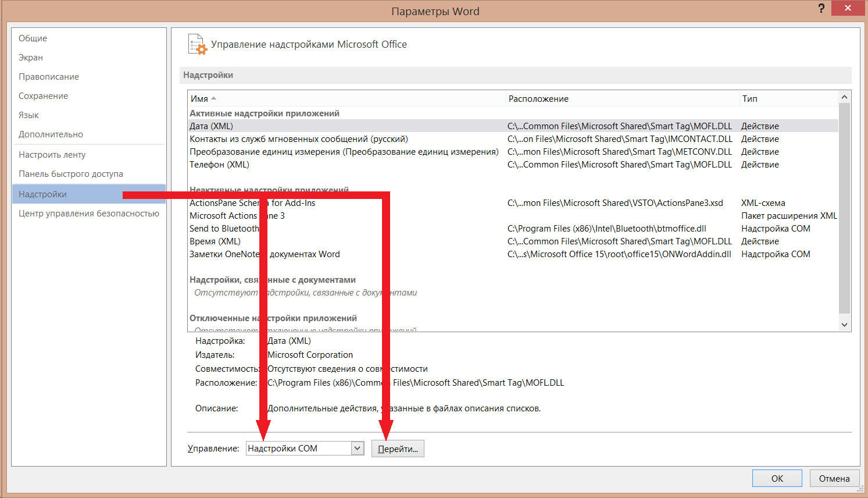The height and width of the screenshot is (498, 868).
Task: Click Отключенные надстройки приложений heading
Action: point(273,318)
